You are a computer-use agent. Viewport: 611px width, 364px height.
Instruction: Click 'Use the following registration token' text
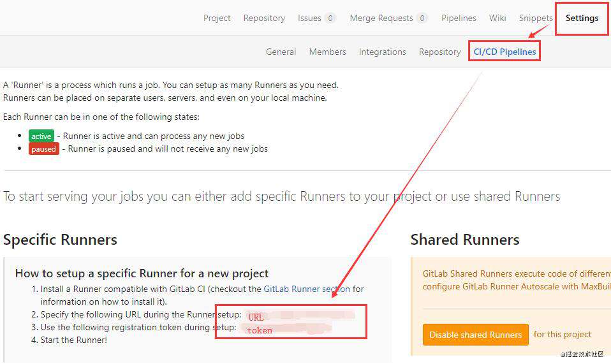[x=138, y=328]
